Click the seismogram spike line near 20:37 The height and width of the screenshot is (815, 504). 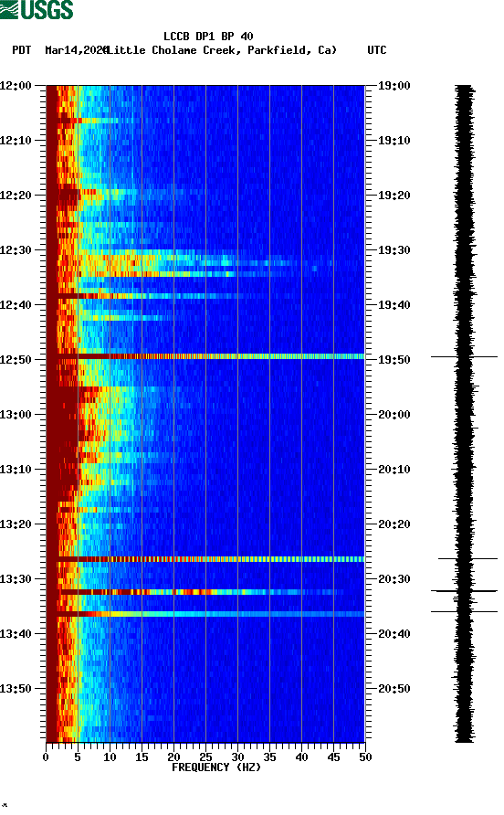[x=464, y=612]
